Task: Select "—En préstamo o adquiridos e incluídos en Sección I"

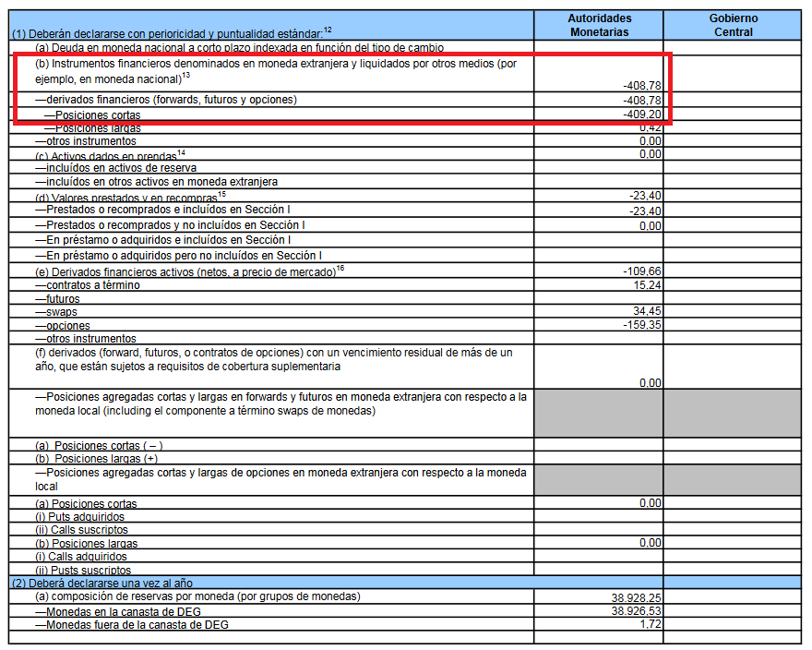Action: coord(163,240)
